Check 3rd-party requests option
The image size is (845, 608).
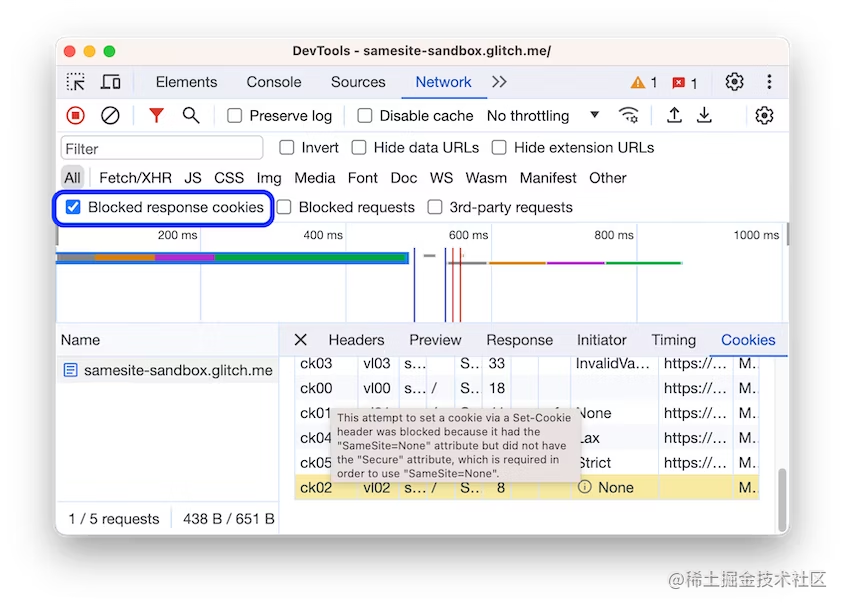(x=435, y=208)
